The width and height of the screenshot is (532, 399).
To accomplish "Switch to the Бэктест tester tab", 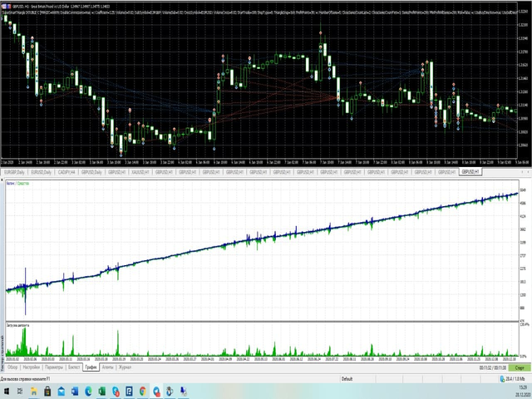I will [x=74, y=367].
